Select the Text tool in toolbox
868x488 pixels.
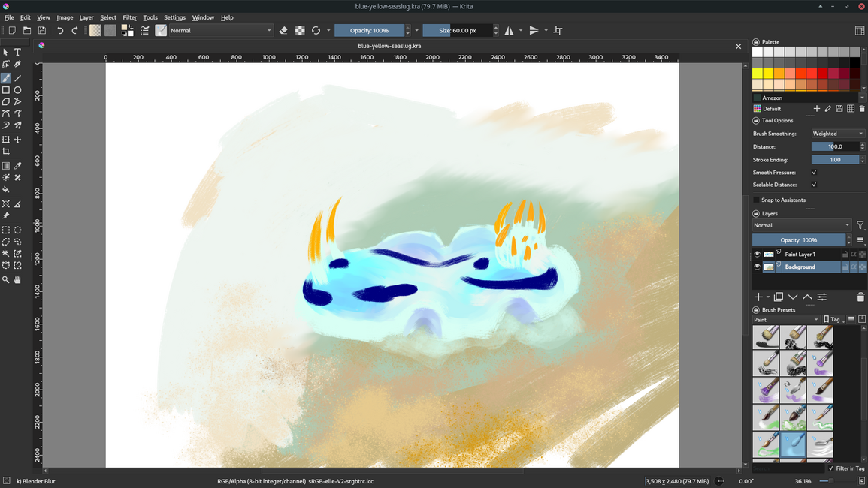(x=17, y=53)
